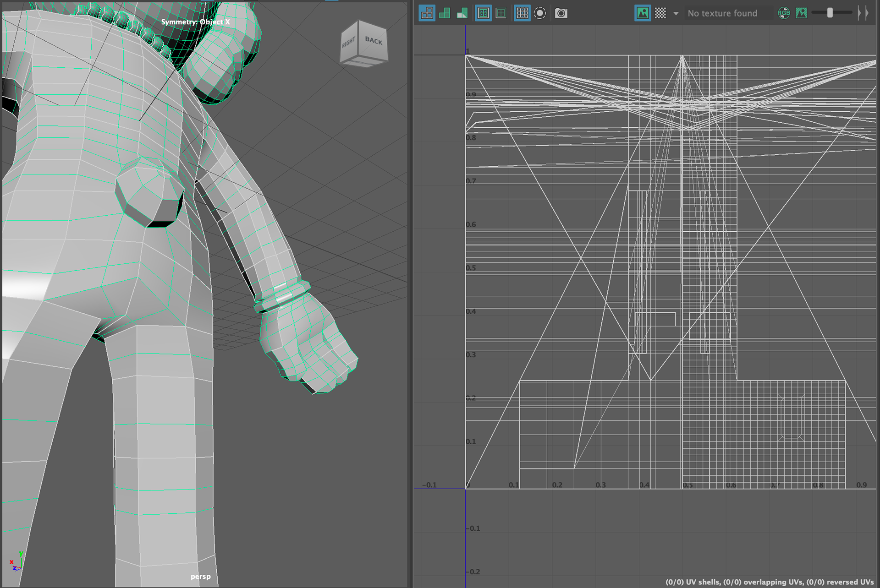Click the isolate select circular icon
Image resolution: width=880 pixels, height=588 pixels.
coord(540,13)
